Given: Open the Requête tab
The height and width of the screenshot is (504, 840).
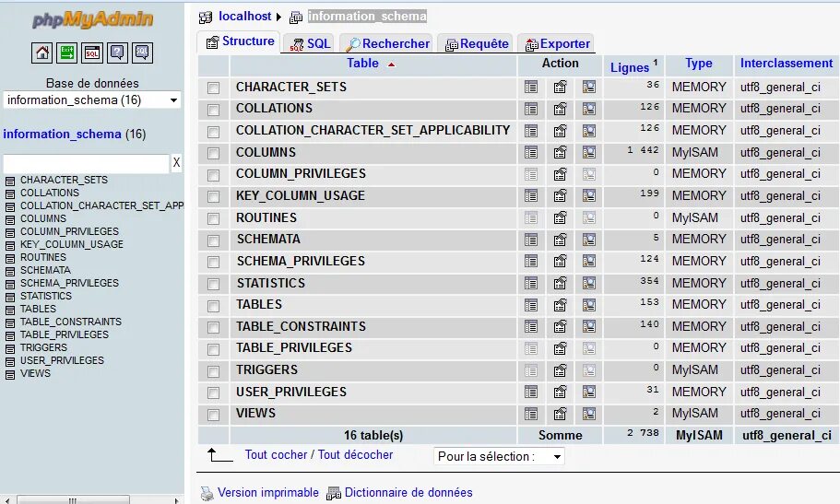Looking at the screenshot, I should pyautogui.click(x=476, y=43).
